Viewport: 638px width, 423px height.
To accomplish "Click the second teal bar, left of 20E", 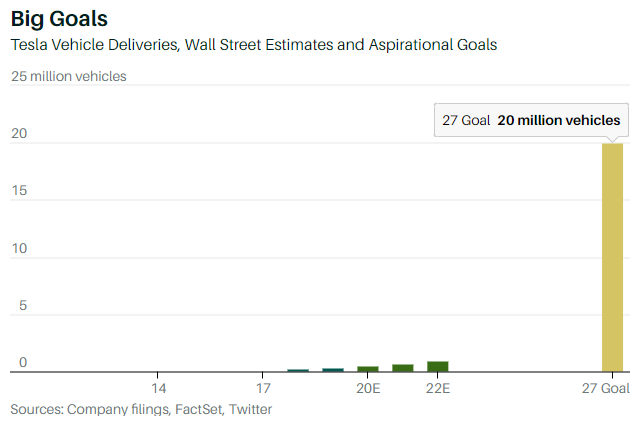I will 333,370.
